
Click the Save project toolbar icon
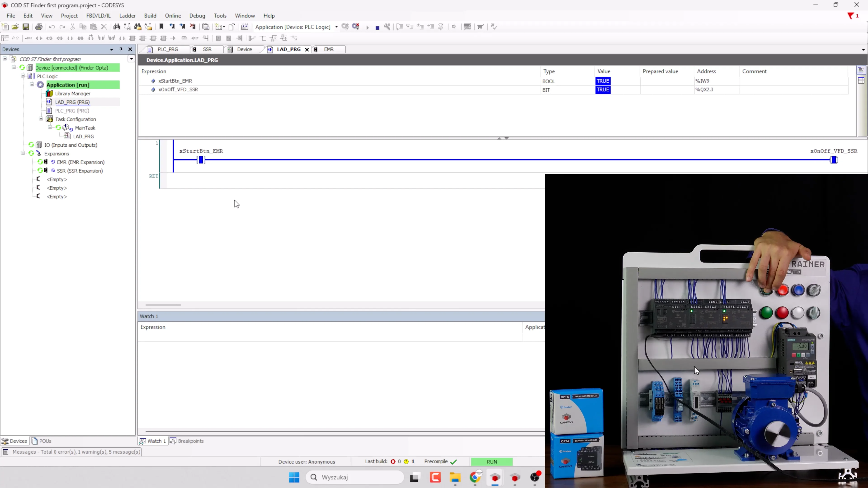(x=26, y=27)
